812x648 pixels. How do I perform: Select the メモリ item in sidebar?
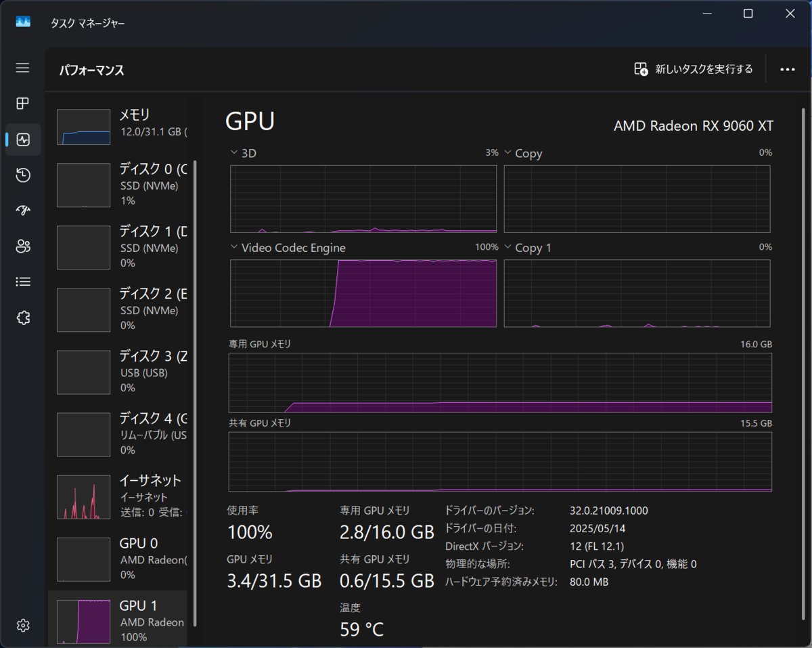click(x=122, y=126)
